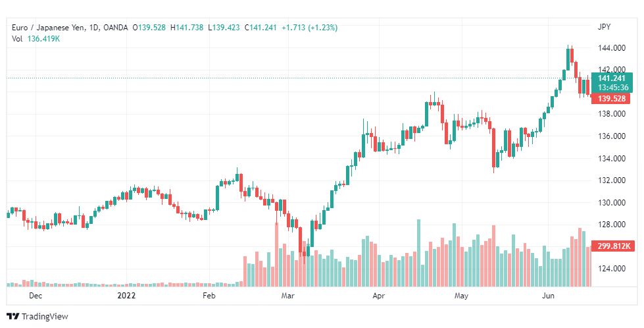644x328 pixels.
Task: Select the 2022 label on the time axis
Action: (x=126, y=296)
